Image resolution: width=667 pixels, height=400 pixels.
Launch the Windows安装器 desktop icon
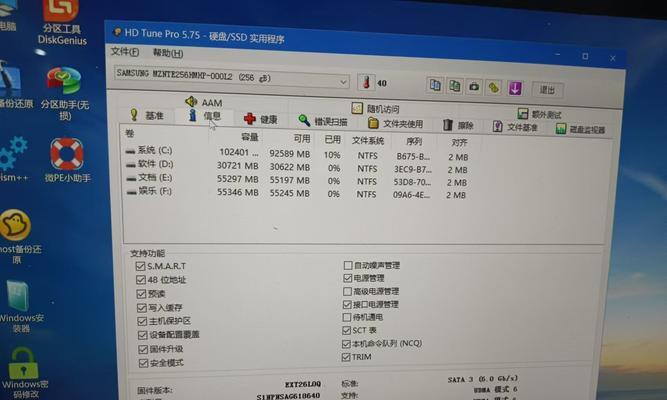20,306
